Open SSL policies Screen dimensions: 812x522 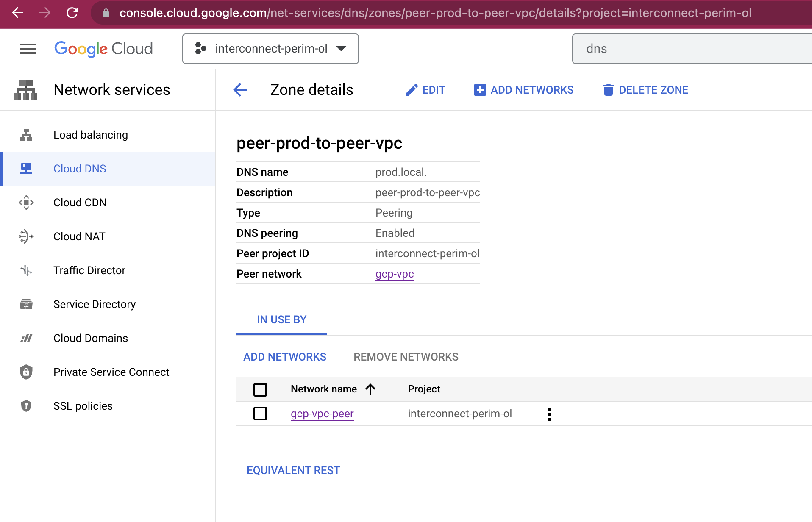tap(83, 405)
